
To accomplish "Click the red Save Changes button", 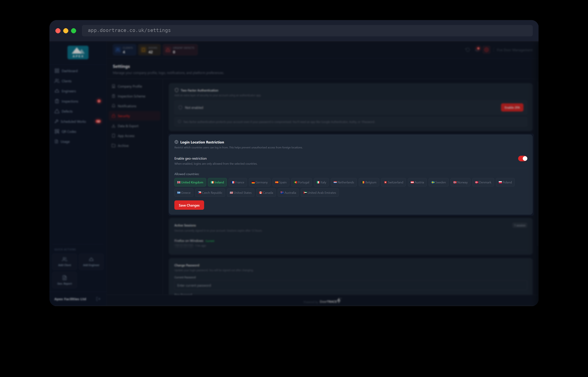I will 189,205.
